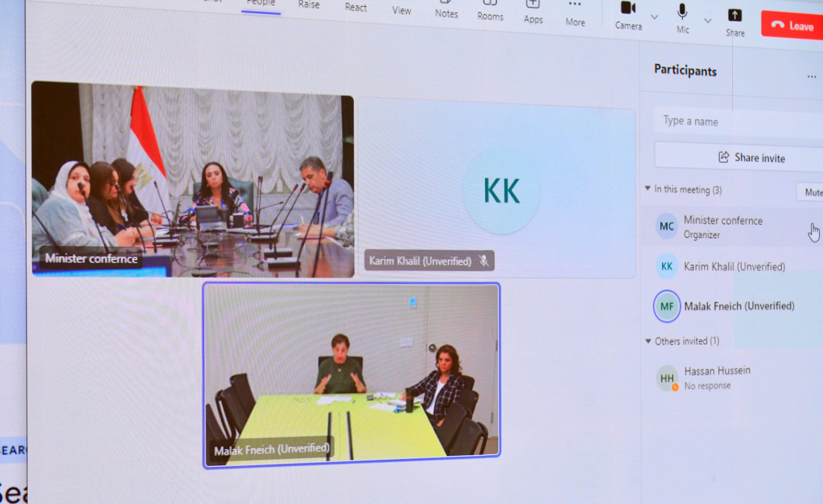Collapse the Others invited section
This screenshot has width=823, height=504.
pos(648,341)
